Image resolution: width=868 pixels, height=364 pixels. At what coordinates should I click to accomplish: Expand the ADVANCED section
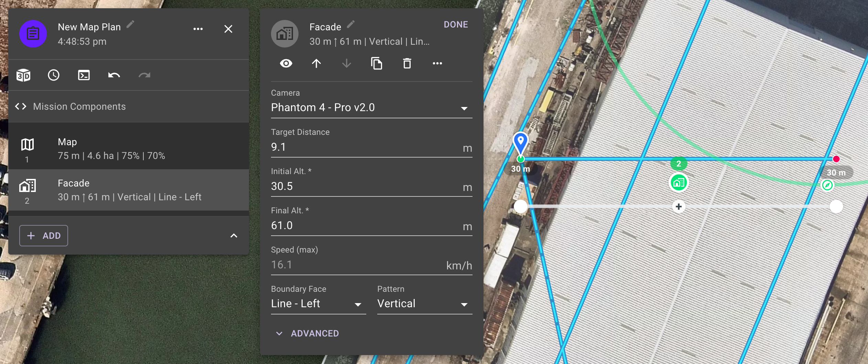click(308, 333)
